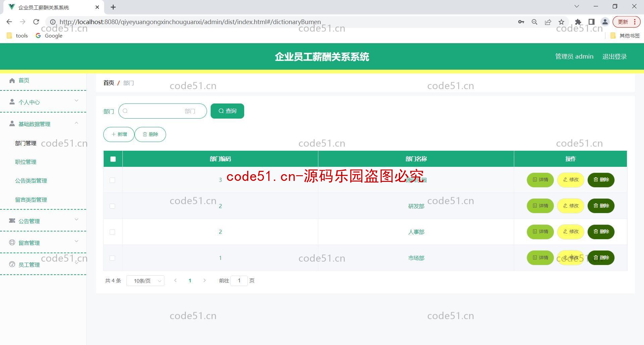The width and height of the screenshot is (644, 345).
Task: Click the round icon beside 留言管理
Action: pos(12,243)
